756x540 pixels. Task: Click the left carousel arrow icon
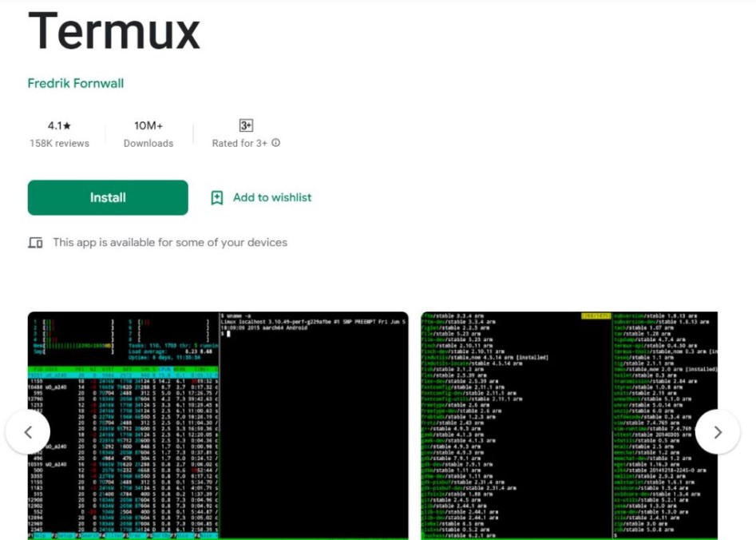pyautogui.click(x=30, y=431)
